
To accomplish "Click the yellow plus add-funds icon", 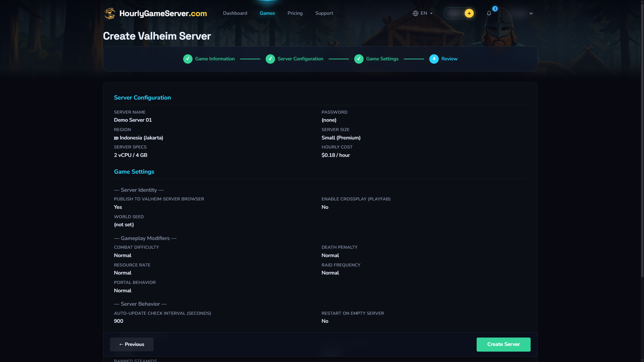I will (x=469, y=13).
